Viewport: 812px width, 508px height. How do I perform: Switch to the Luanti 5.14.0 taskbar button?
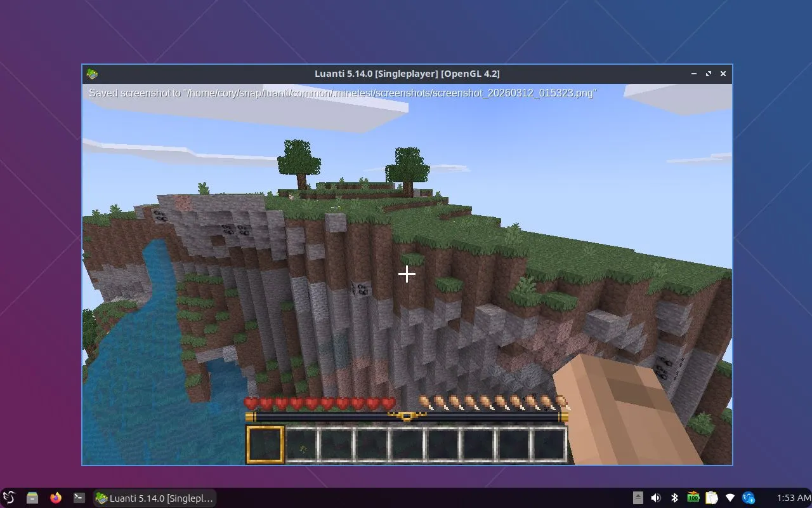(x=155, y=498)
